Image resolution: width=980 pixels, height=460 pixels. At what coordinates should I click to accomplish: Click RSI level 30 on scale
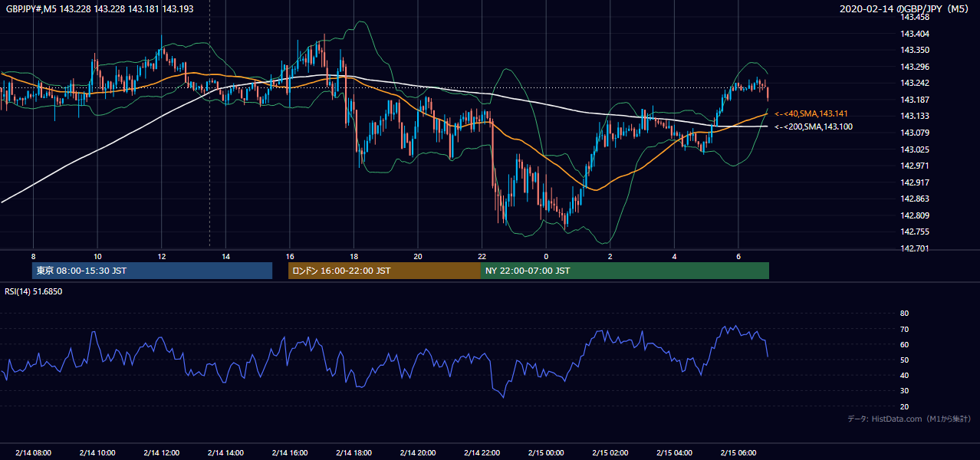click(905, 391)
